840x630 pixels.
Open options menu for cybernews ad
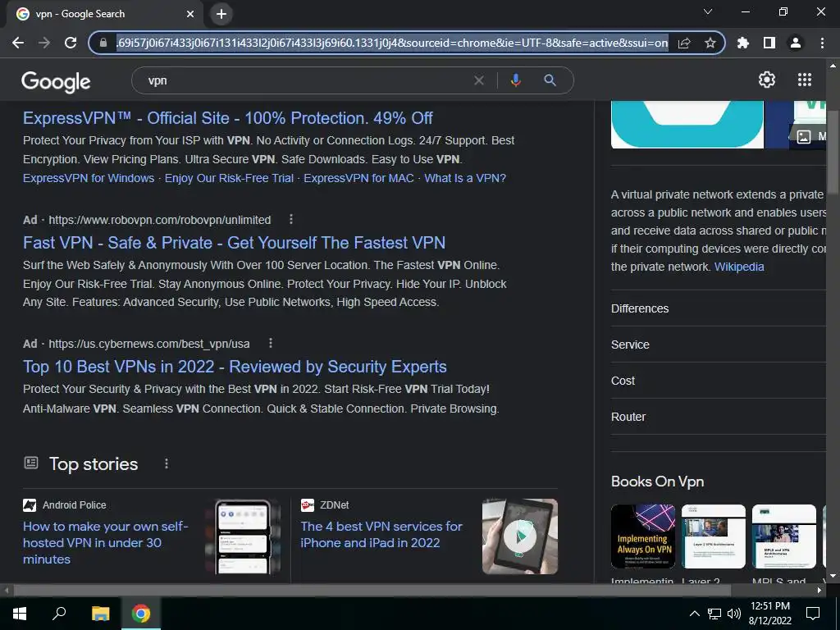[x=271, y=343]
